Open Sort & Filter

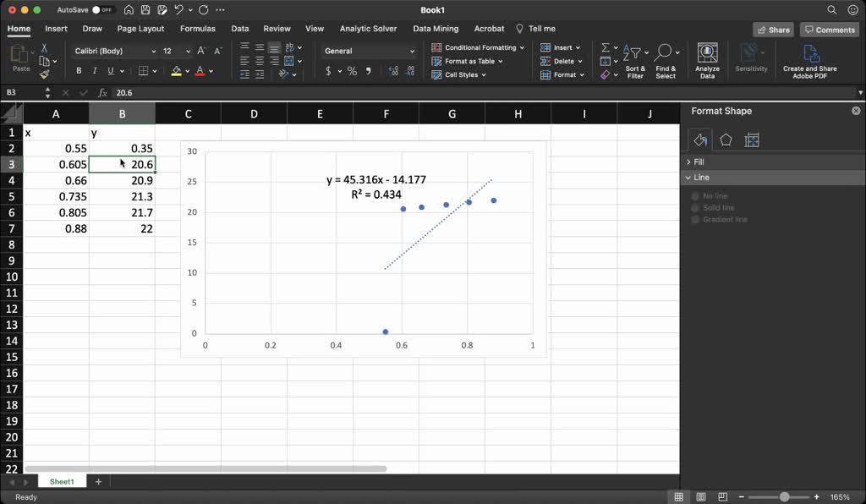point(634,60)
